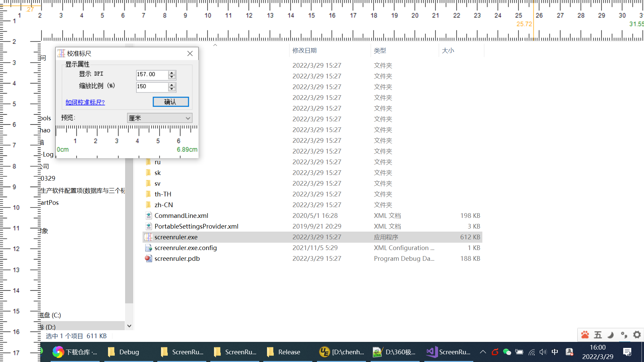
Task: Open the 如何校准标尺? help link
Action: (x=85, y=102)
